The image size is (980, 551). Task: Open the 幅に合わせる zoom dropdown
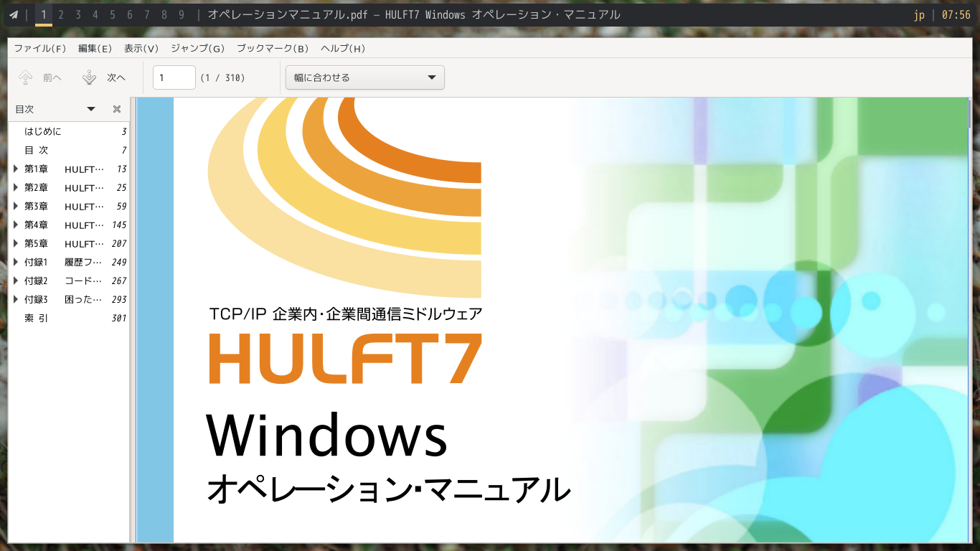[x=365, y=77]
